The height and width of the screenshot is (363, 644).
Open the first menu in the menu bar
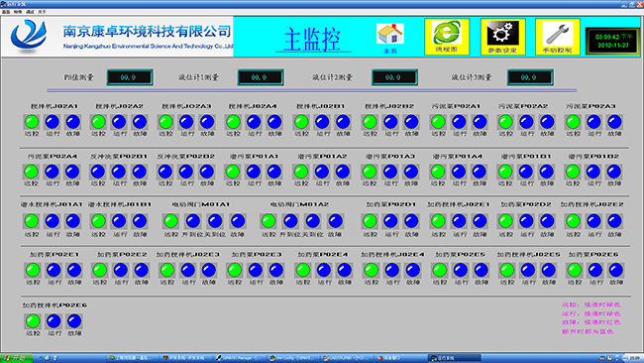pyautogui.click(x=6, y=12)
